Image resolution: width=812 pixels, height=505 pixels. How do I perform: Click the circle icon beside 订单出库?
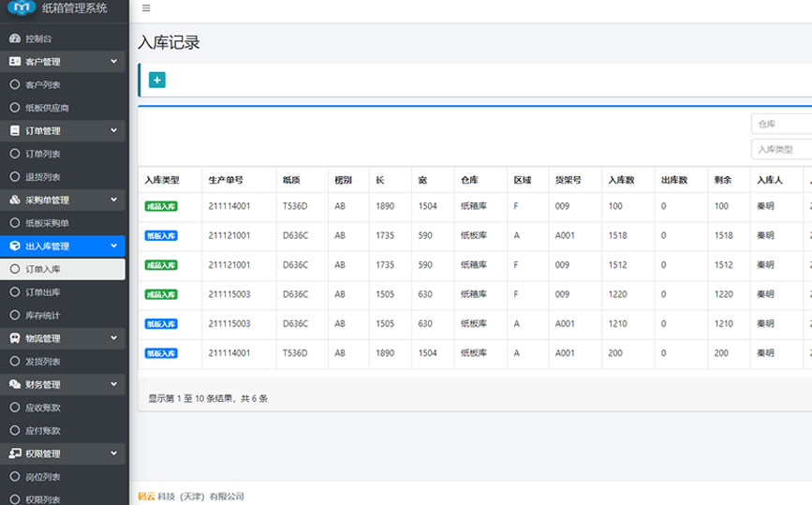pos(15,292)
